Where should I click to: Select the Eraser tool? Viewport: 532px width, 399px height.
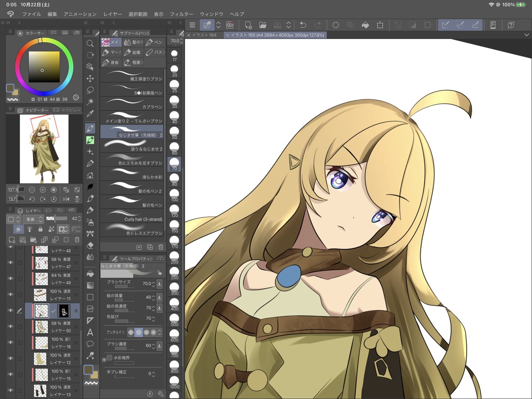tap(90, 245)
